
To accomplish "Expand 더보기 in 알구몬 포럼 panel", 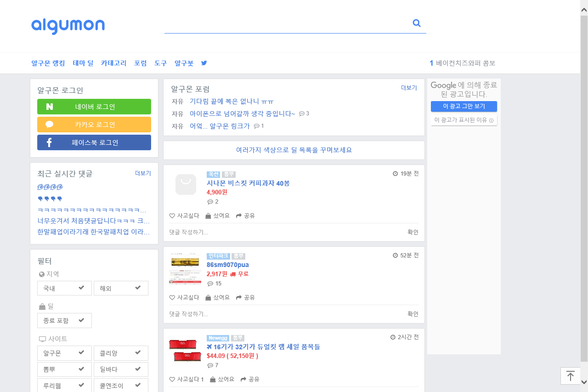I will (x=409, y=87).
